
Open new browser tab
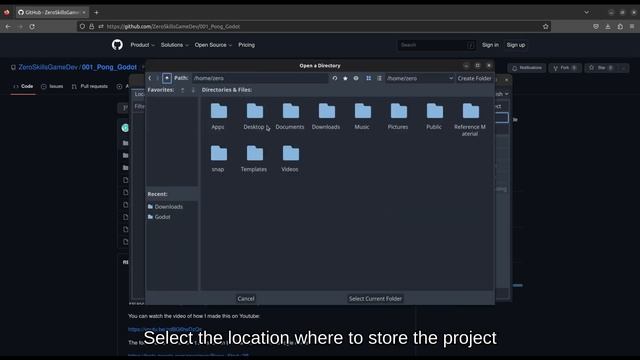point(96,13)
